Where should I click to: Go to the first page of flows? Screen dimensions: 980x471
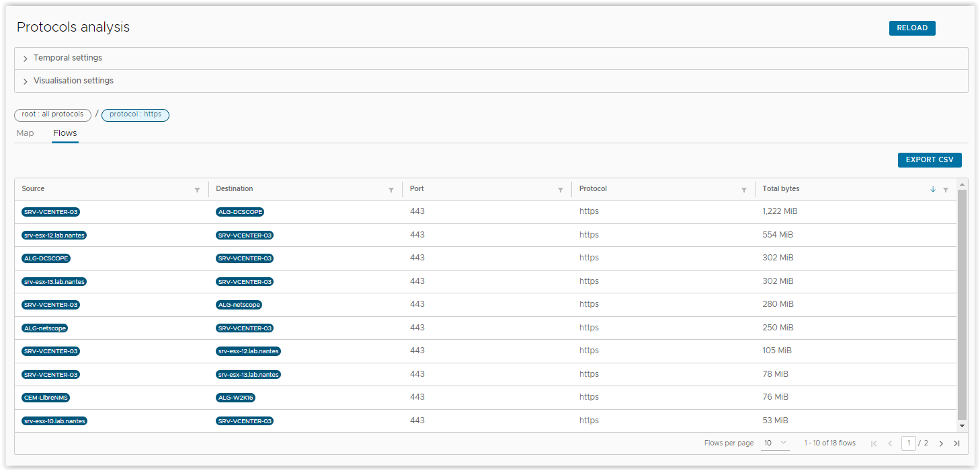click(874, 443)
